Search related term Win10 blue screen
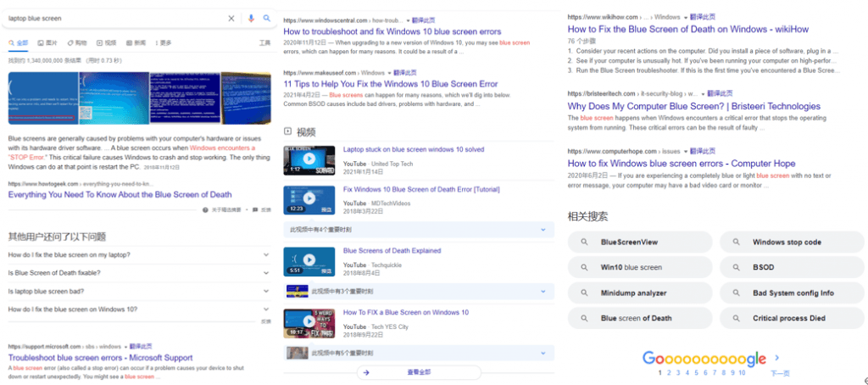The width and height of the screenshot is (868, 385). (640, 267)
